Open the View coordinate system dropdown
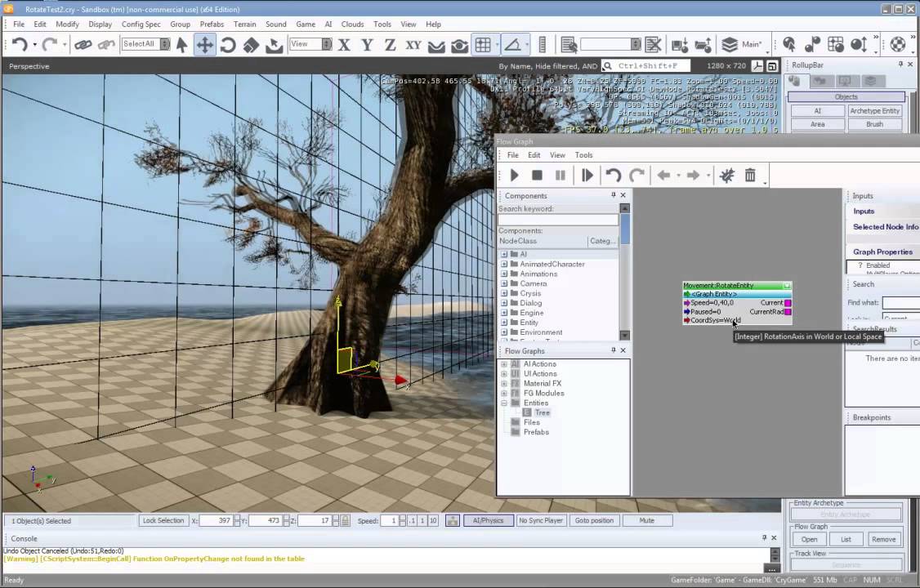 [x=327, y=44]
